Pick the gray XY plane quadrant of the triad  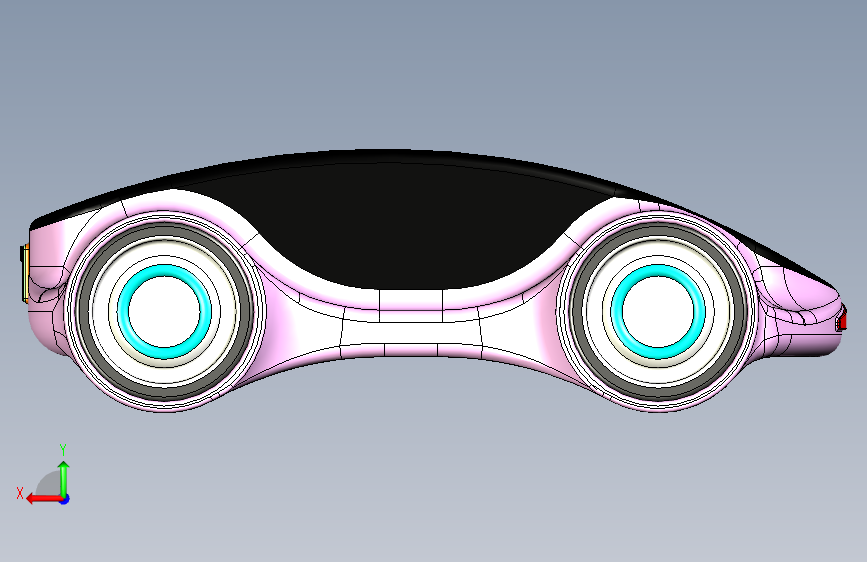[x=49, y=484]
